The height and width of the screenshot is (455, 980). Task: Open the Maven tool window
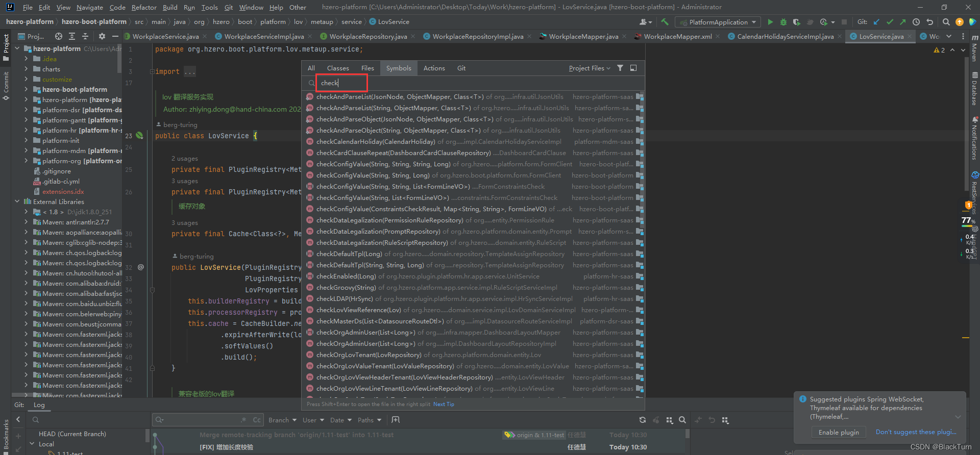(974, 48)
